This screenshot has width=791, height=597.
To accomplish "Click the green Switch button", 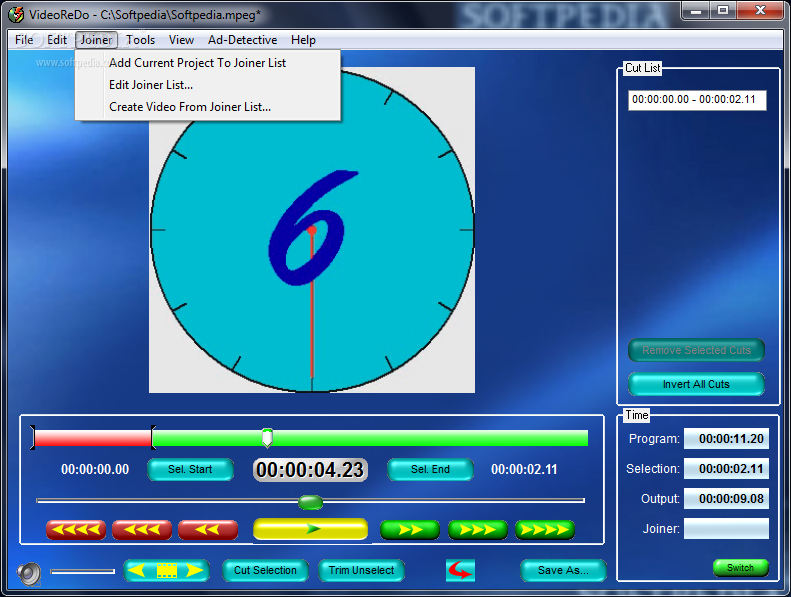I will (741, 568).
